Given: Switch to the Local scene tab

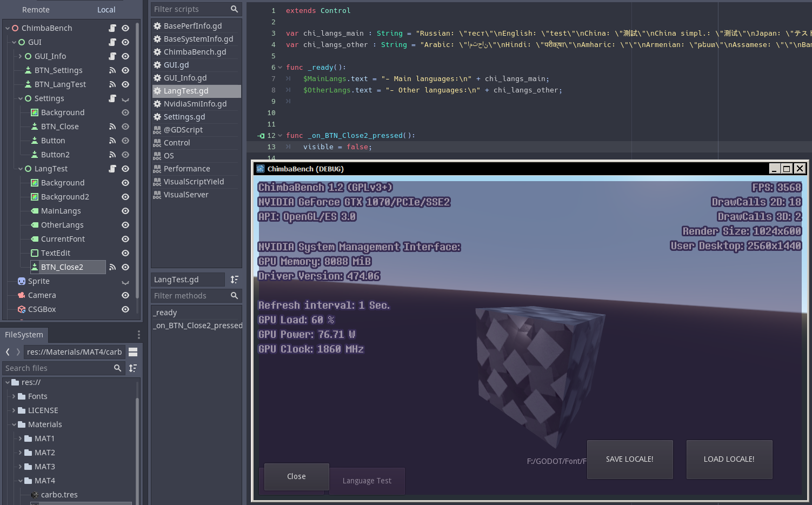Looking at the screenshot, I should [x=107, y=10].
